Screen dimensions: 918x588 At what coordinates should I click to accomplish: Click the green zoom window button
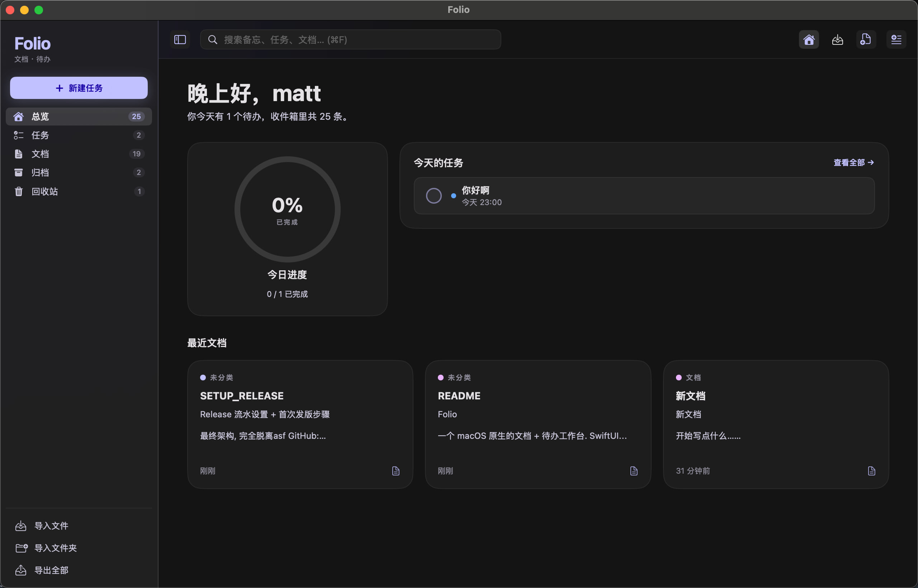(x=39, y=10)
